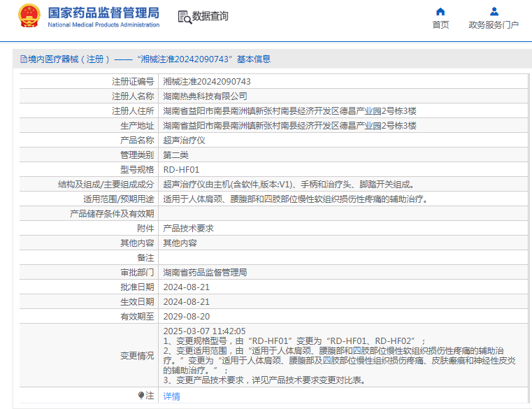This screenshot has width=532, height=409.
Task: Click the national emblem logo
Action: (x=29, y=16)
